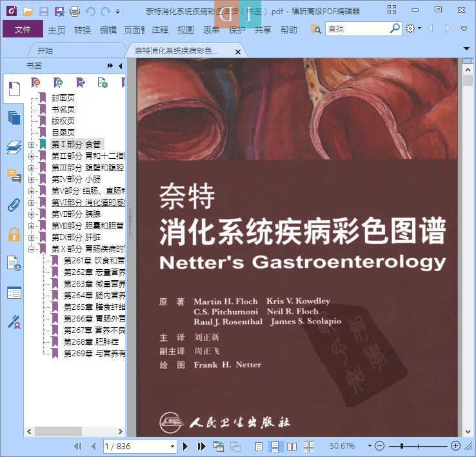The height and width of the screenshot is (457, 476).
Task: Open the bookmarks sidebar panel
Action: coord(14,88)
